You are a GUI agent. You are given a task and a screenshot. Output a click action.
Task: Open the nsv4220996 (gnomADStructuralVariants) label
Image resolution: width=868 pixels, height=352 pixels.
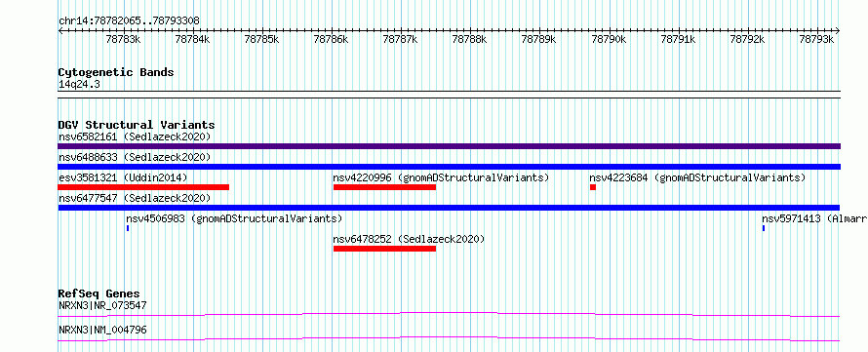tap(441, 177)
